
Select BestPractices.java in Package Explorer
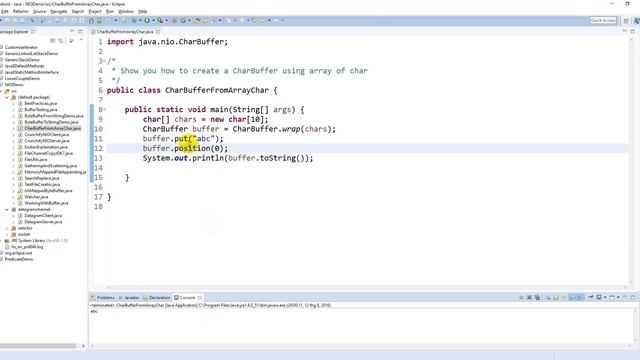coord(40,104)
